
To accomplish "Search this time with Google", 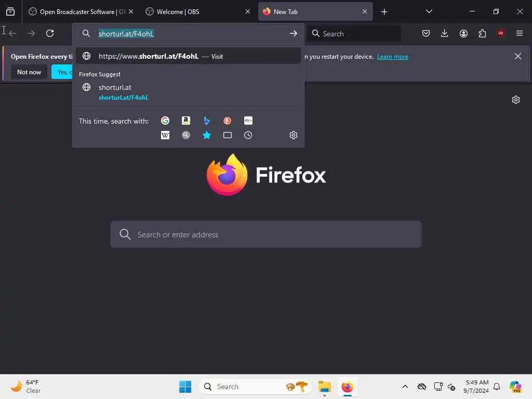I will (x=165, y=121).
